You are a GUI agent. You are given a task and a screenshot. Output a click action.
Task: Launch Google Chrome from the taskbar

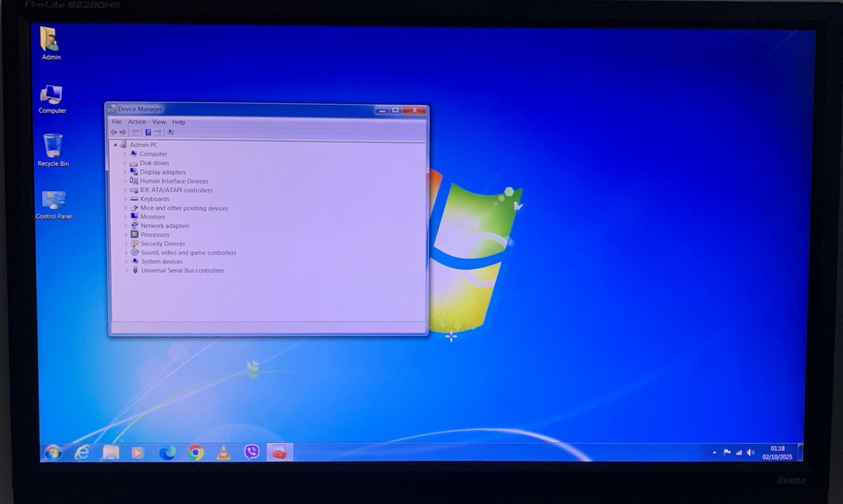195,452
